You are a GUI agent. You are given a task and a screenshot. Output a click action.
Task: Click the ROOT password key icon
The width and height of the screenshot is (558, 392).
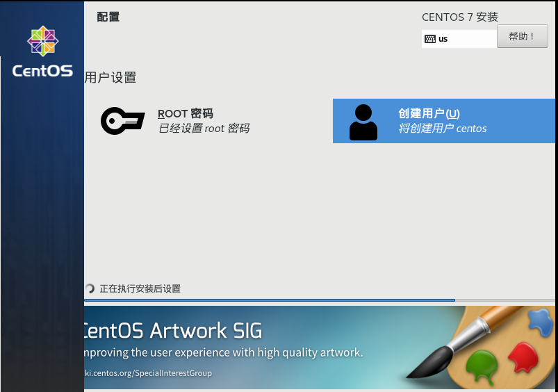(x=123, y=121)
